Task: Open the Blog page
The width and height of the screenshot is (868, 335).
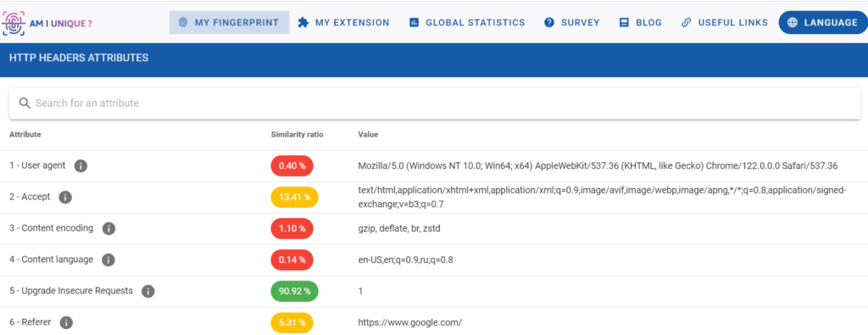Action: [x=641, y=23]
